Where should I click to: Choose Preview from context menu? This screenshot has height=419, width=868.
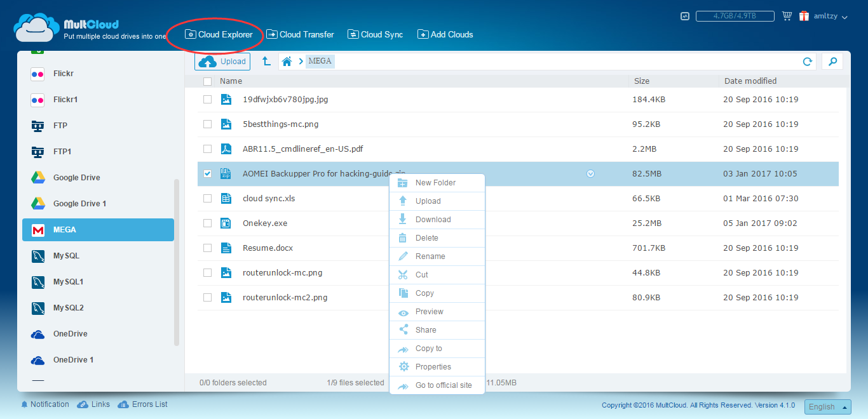coord(437,312)
